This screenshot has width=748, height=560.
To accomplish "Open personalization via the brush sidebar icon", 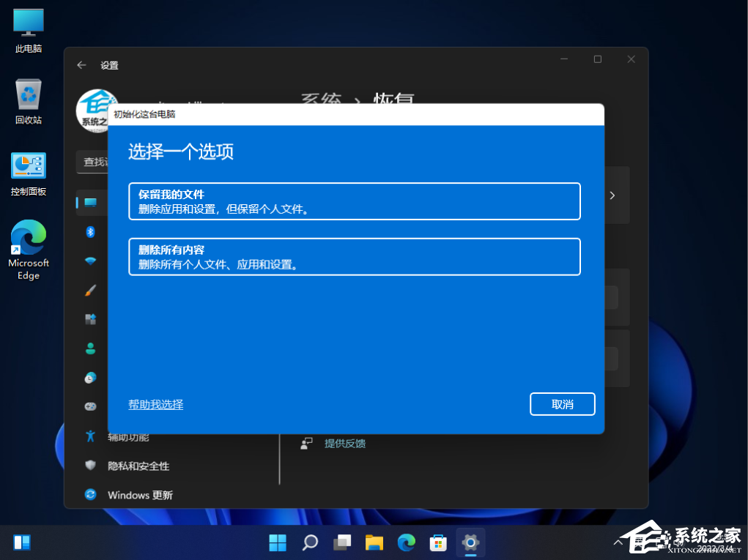I will coord(90,290).
